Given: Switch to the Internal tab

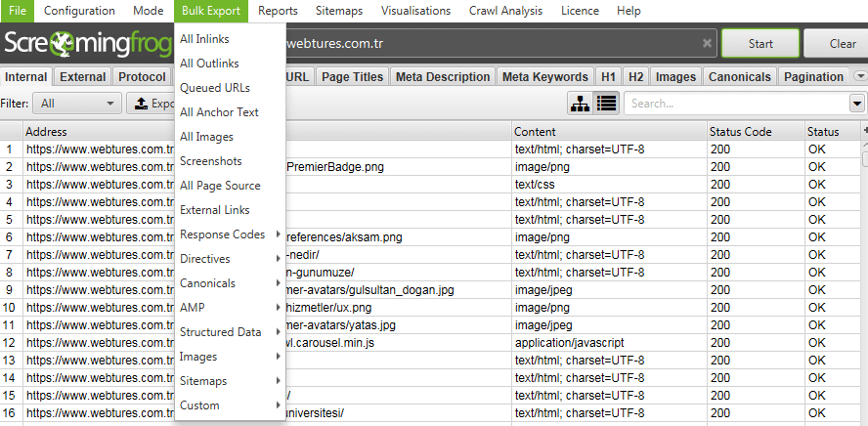Looking at the screenshot, I should point(26,77).
